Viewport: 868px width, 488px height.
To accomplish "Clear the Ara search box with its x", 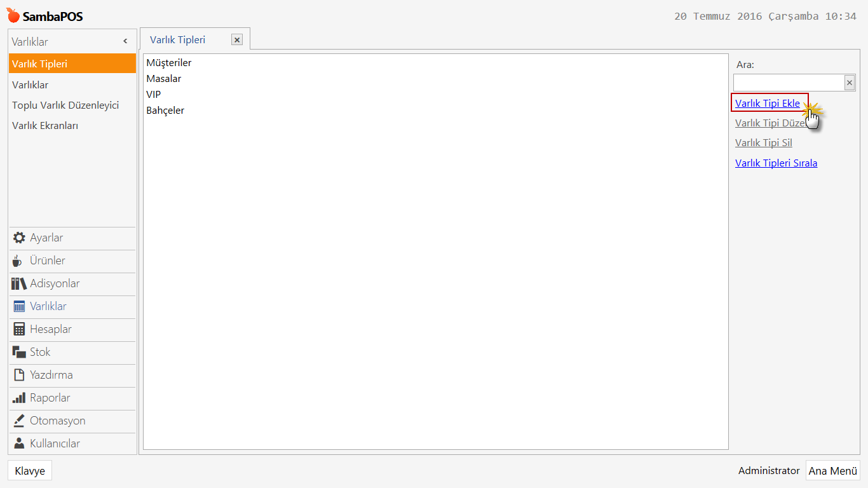I will point(850,83).
